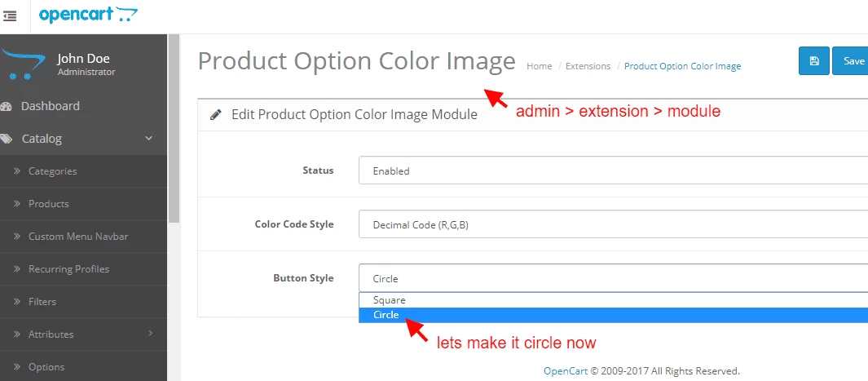Expand the Attributes submenu arrow
This screenshot has width=868, height=381.
click(150, 333)
